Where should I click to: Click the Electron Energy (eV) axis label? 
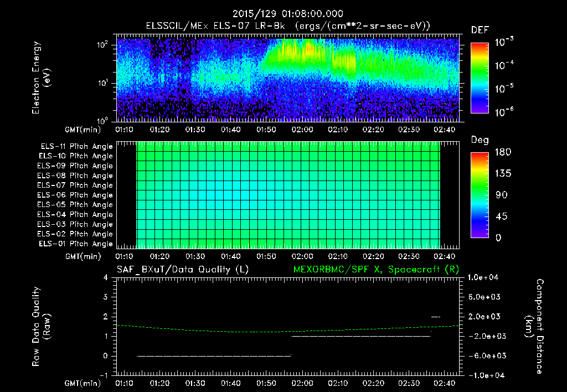click(x=41, y=78)
